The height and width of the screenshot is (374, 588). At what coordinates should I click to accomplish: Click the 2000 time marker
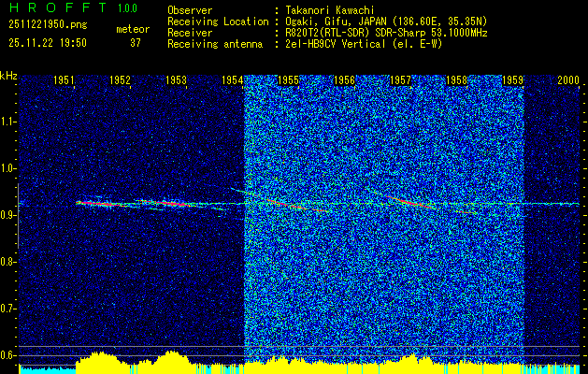568,80
